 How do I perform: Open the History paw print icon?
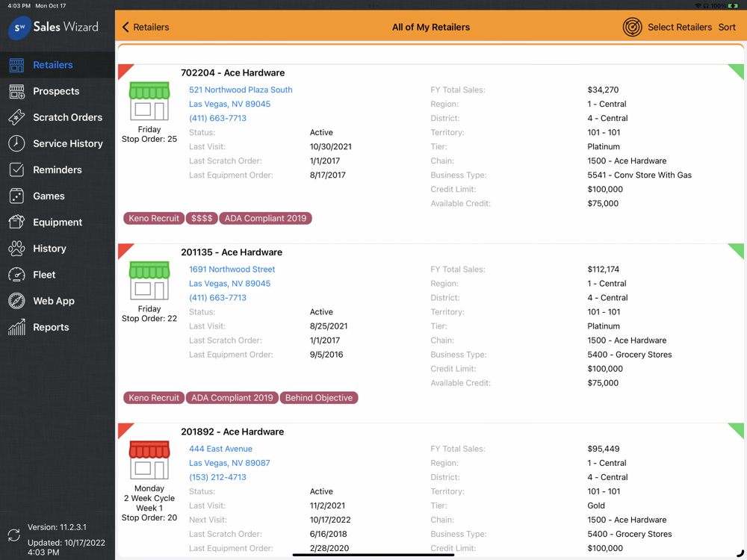coord(16,249)
